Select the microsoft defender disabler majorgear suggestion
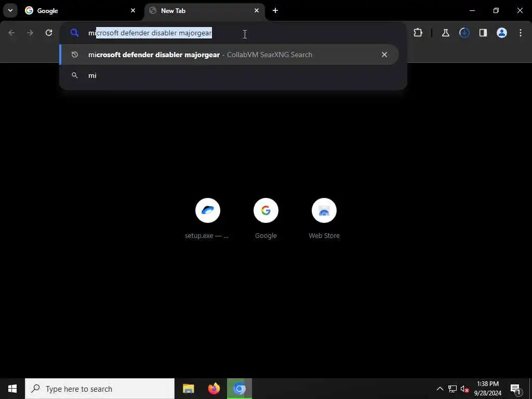Screen dimensions: 532x399 click(229, 55)
